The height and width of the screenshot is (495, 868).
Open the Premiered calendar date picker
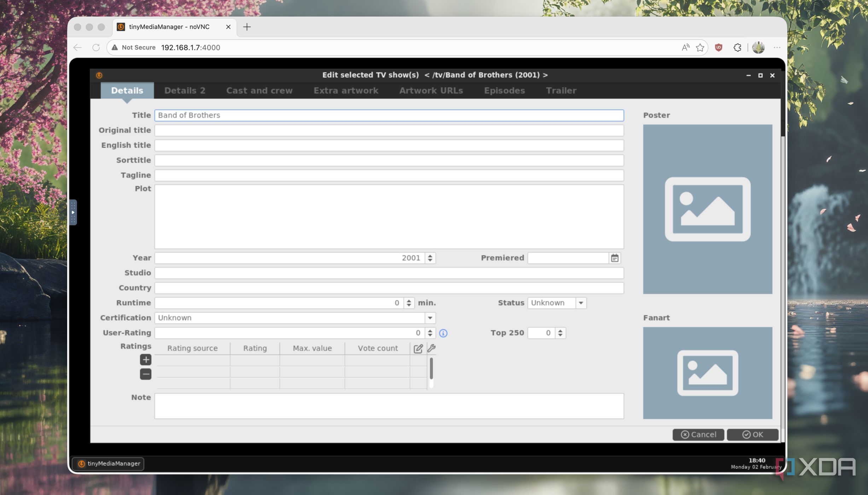click(614, 258)
